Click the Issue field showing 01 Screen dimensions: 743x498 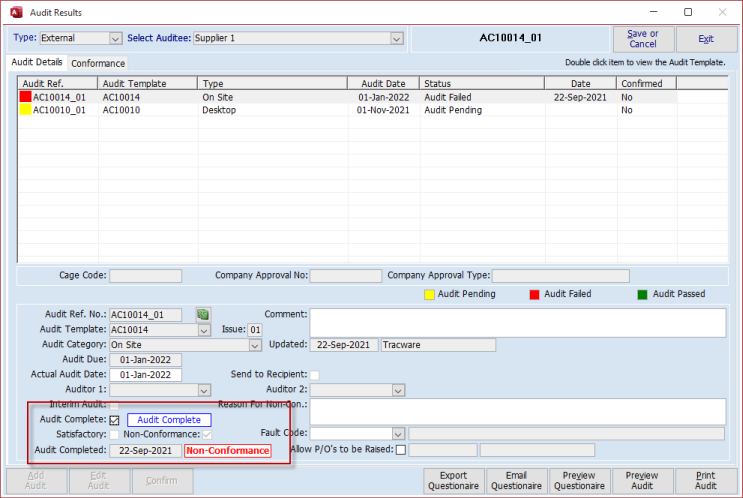click(255, 330)
